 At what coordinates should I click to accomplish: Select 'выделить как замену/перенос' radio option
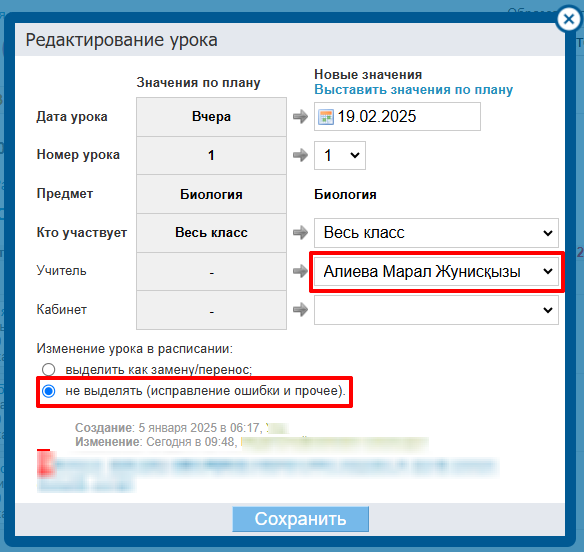(x=48, y=370)
